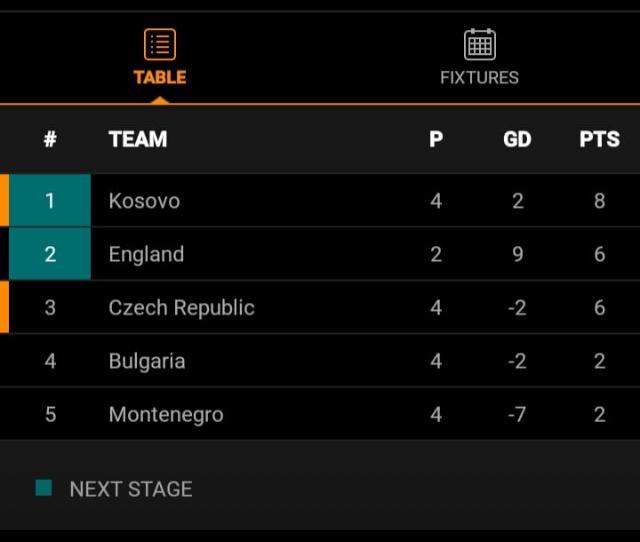Screen dimensions: 640x542
Task: Click the Table list icon
Action: [160, 45]
